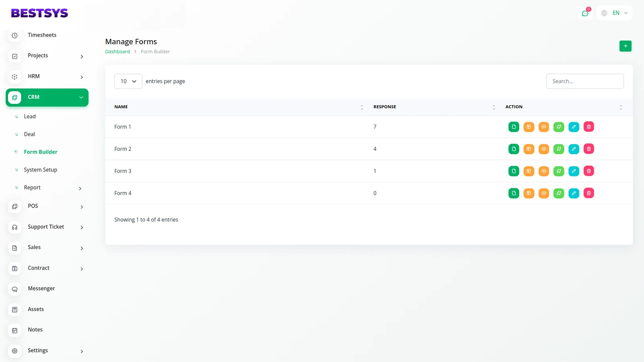
Task: Open the orange table-grid icon for Form 3
Action: (528, 171)
